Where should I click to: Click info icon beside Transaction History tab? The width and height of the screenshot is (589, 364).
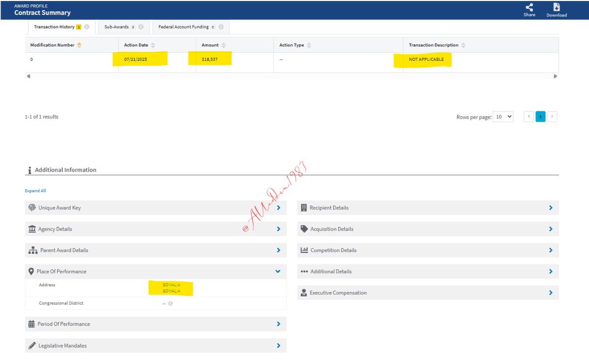click(87, 27)
